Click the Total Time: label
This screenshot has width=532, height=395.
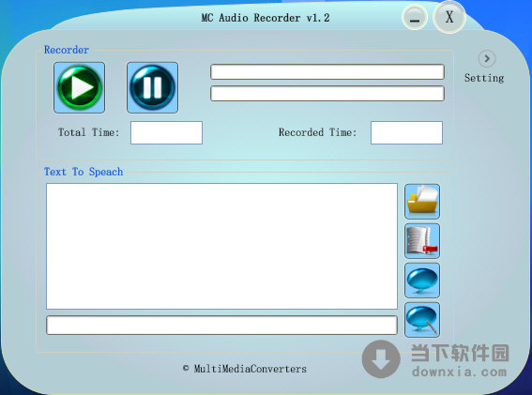coord(88,132)
